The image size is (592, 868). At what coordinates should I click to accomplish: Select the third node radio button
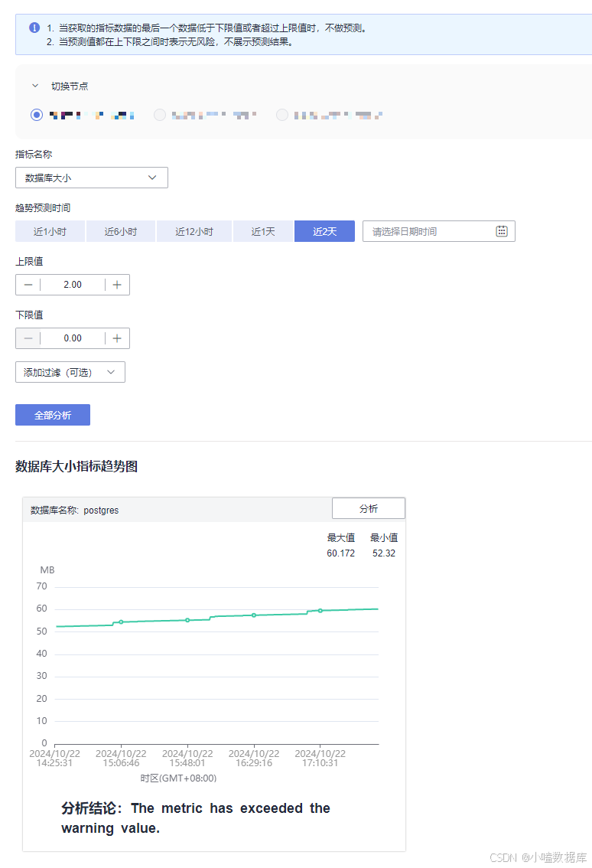click(282, 115)
